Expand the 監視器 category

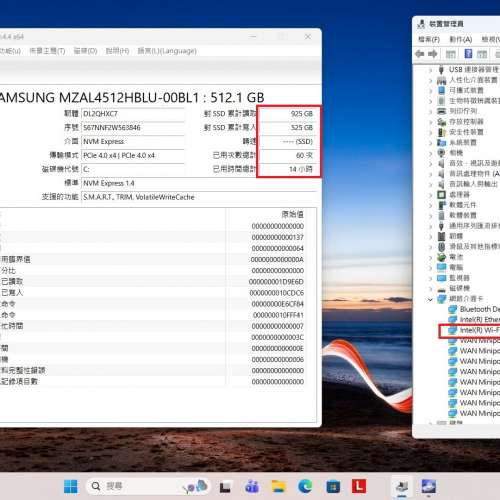[430, 278]
